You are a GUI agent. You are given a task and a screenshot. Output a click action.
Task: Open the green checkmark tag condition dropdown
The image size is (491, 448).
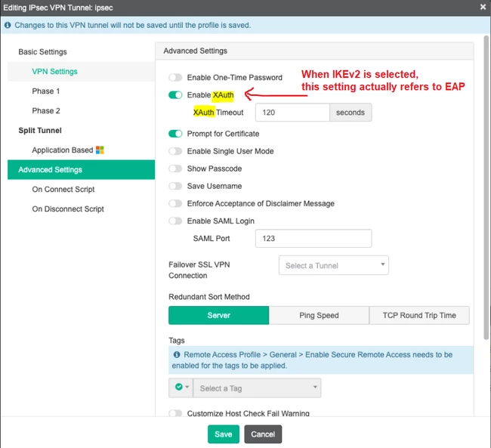click(181, 388)
